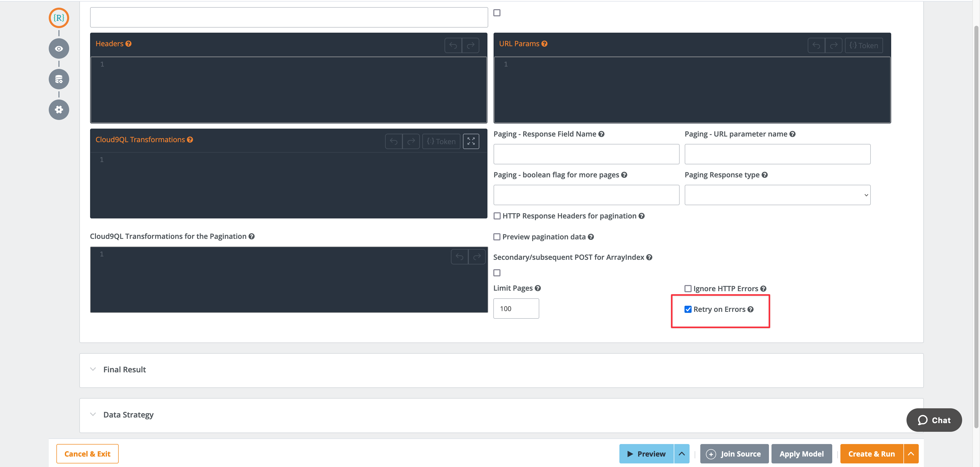Click undo icon in Headers editor

[x=453, y=46]
